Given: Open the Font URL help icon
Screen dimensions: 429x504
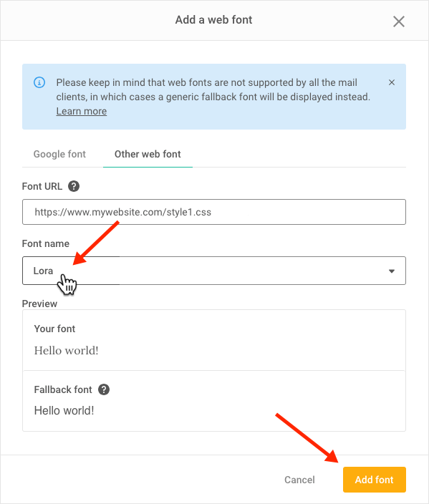Looking at the screenshot, I should point(74,186).
